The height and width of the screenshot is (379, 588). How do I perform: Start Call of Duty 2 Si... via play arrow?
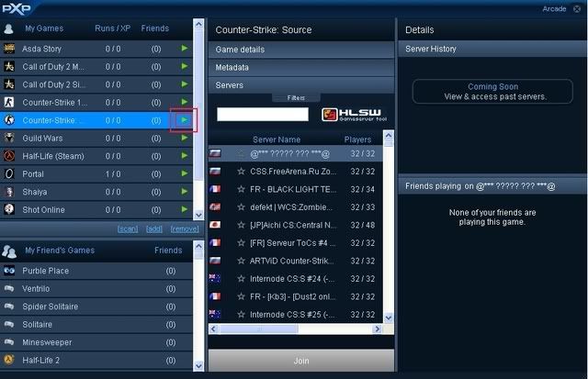point(184,84)
